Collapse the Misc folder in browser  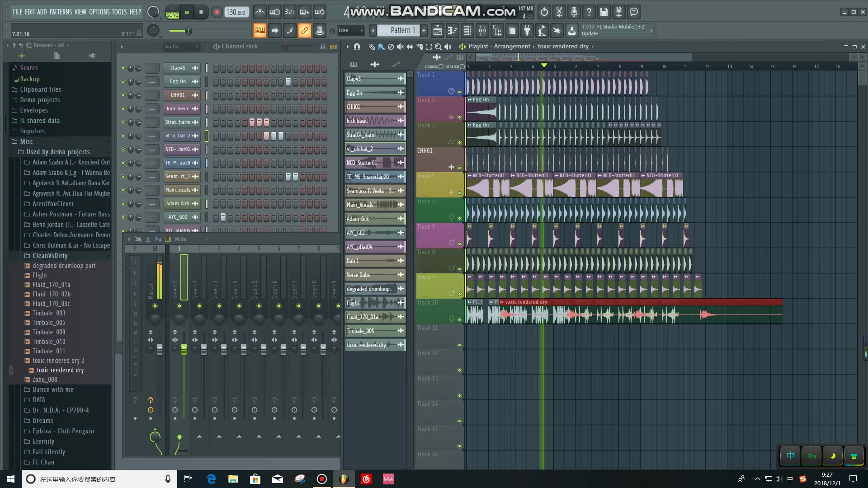pos(26,141)
